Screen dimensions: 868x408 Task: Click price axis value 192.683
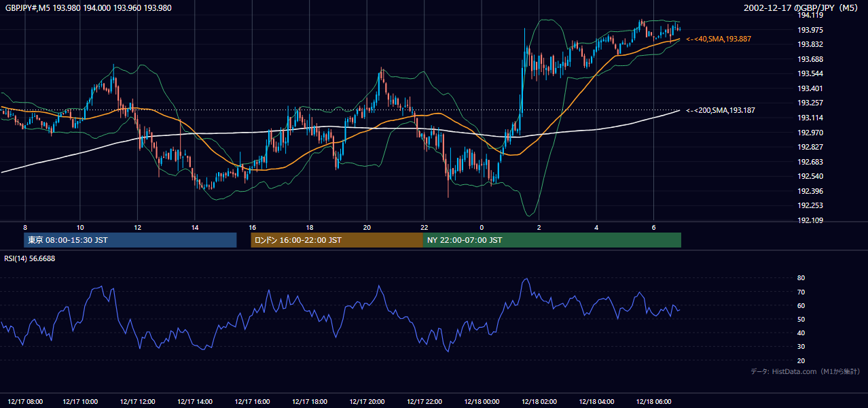tap(810, 162)
